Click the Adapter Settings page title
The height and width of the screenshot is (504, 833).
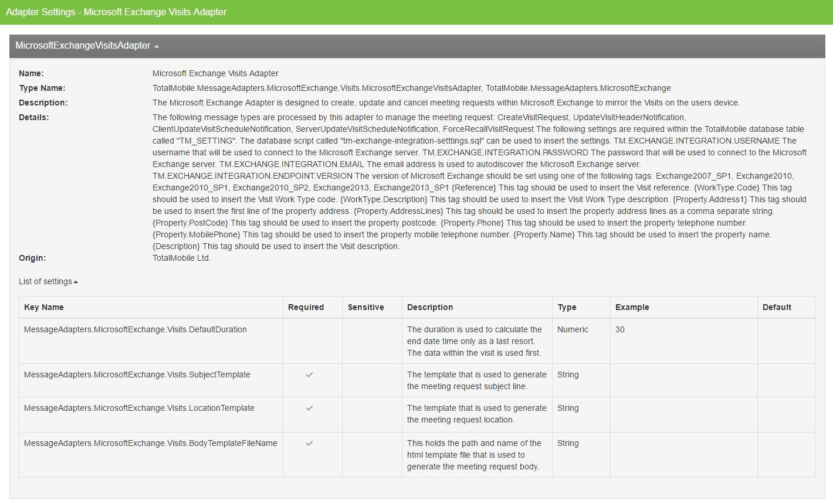pyautogui.click(x=116, y=12)
